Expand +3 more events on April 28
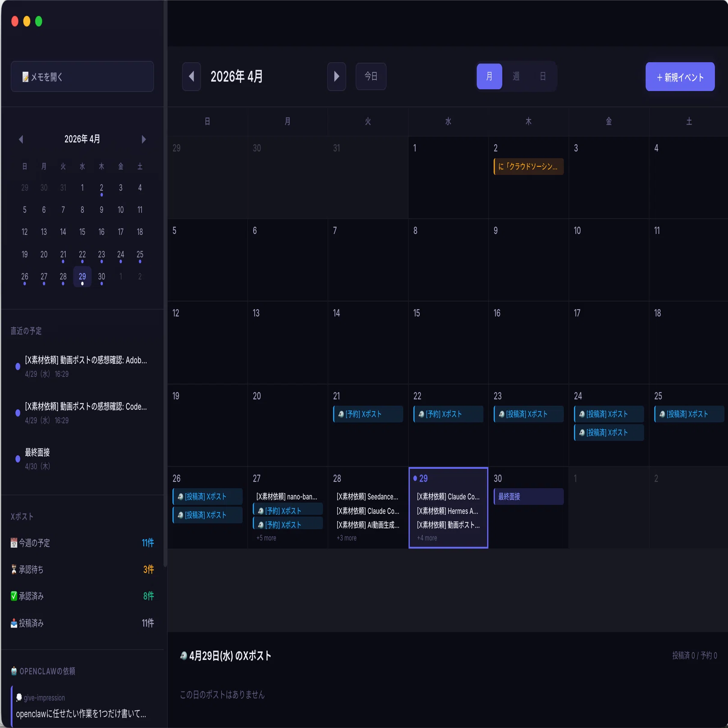Image resolution: width=728 pixels, height=728 pixels. (347, 538)
